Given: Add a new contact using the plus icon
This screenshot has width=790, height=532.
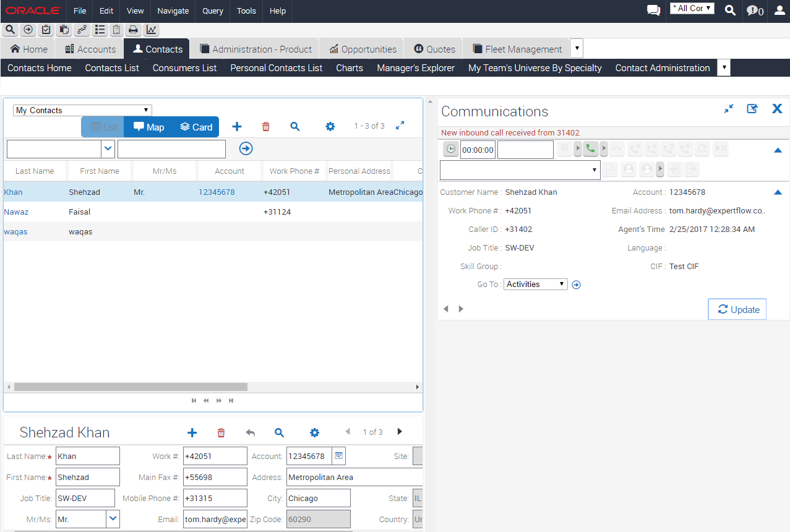Looking at the screenshot, I should [x=237, y=126].
